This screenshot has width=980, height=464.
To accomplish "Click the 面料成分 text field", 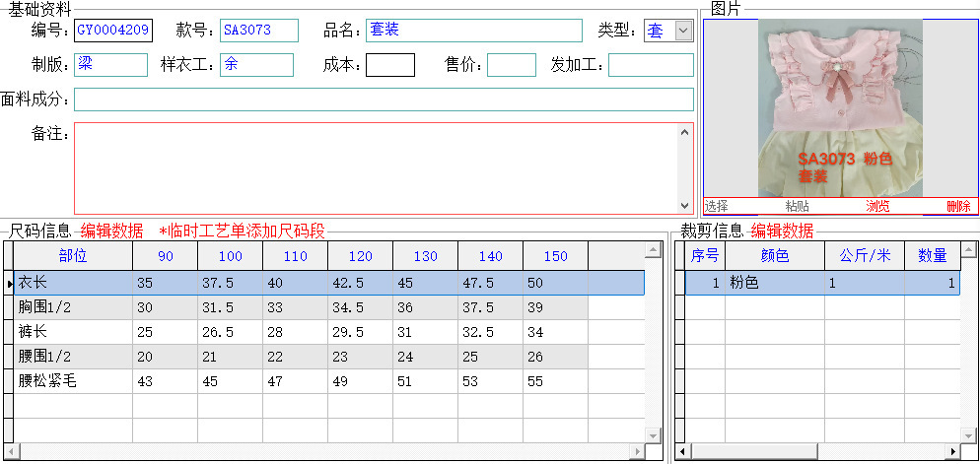I will tap(384, 99).
